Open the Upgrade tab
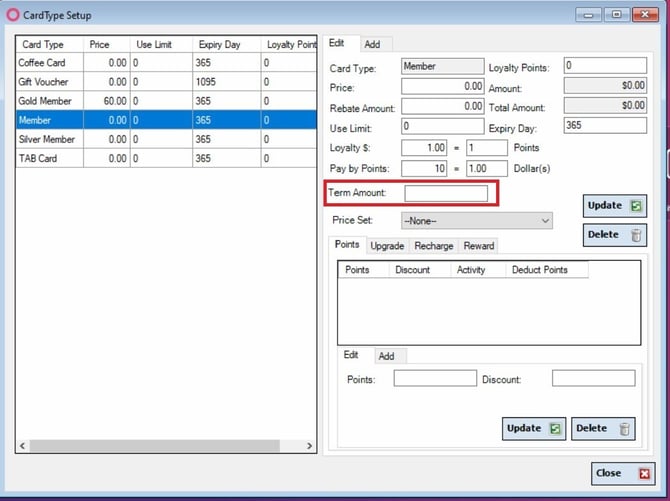 (387, 246)
